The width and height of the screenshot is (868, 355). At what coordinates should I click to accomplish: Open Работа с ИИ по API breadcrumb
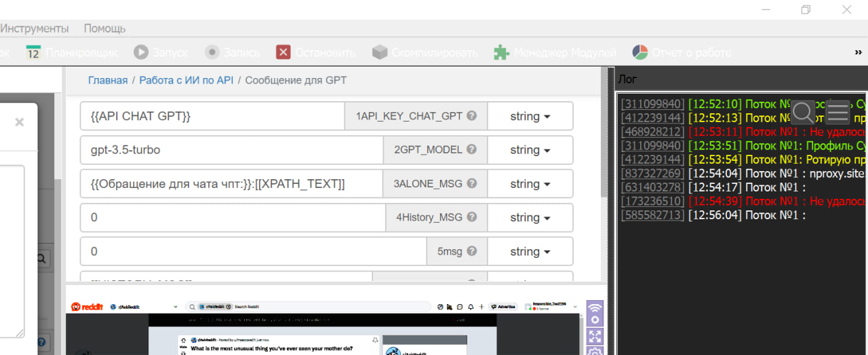click(186, 80)
